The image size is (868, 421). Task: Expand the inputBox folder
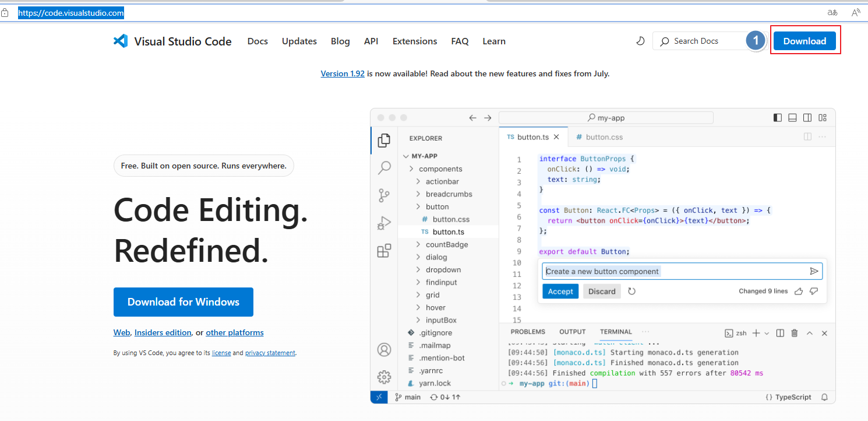[418, 320]
